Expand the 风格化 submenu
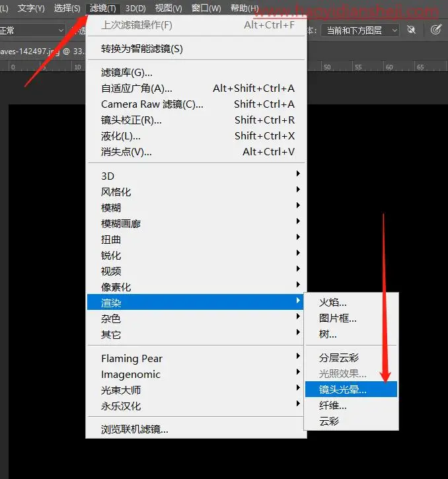Image resolution: width=448 pixels, height=479 pixels. click(196, 192)
